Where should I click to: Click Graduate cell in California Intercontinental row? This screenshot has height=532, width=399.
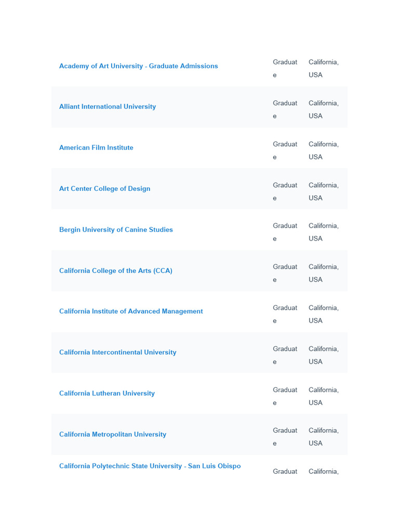coord(285,355)
